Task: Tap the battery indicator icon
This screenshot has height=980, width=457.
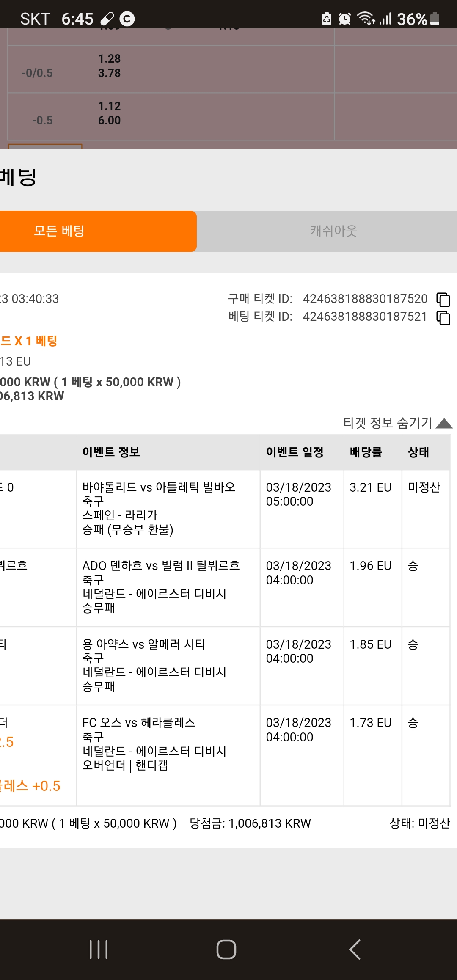Action: [x=435, y=19]
